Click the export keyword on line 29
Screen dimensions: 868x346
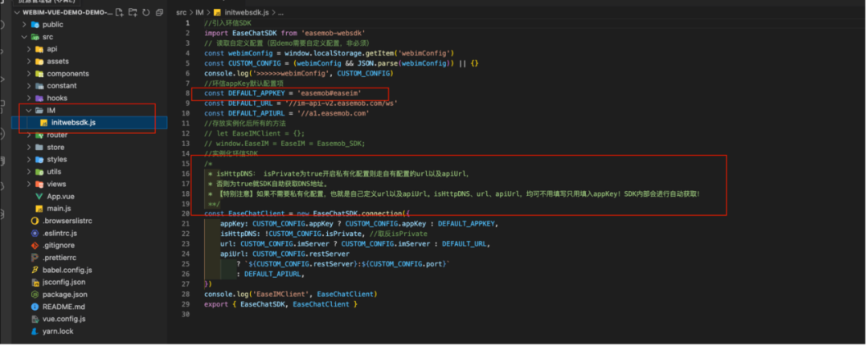[x=216, y=304]
